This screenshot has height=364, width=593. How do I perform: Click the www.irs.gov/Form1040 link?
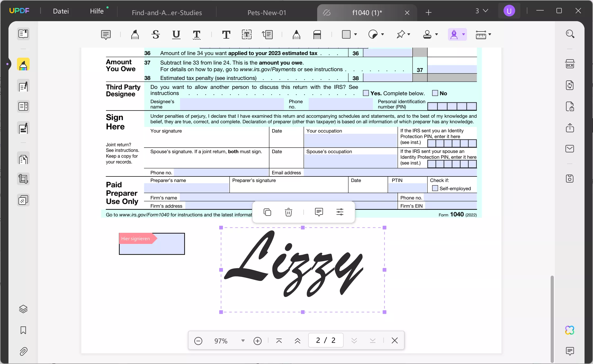(144, 215)
